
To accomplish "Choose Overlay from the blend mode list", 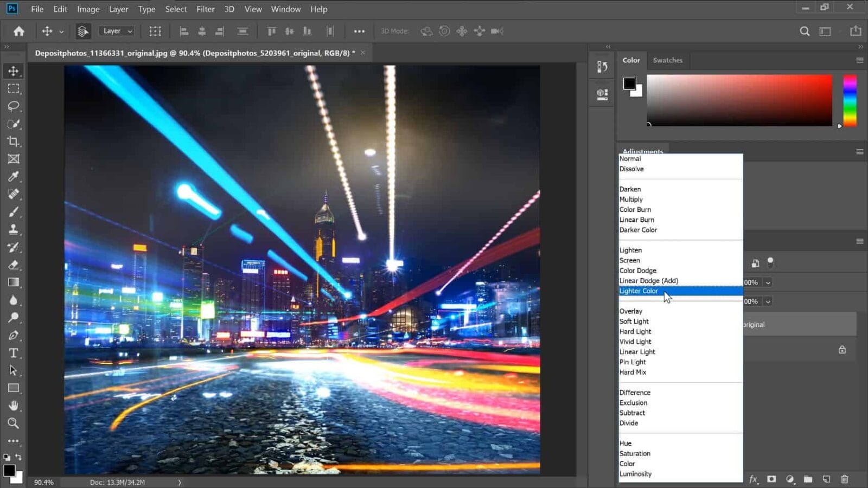I will (631, 311).
